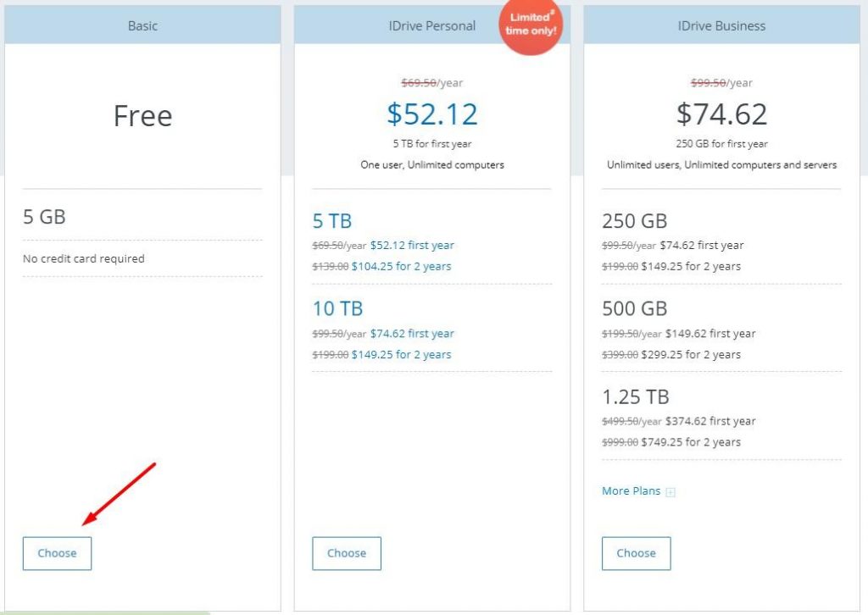Click the red Limited time only badge
The width and height of the screenshot is (868, 615).
[x=531, y=25]
